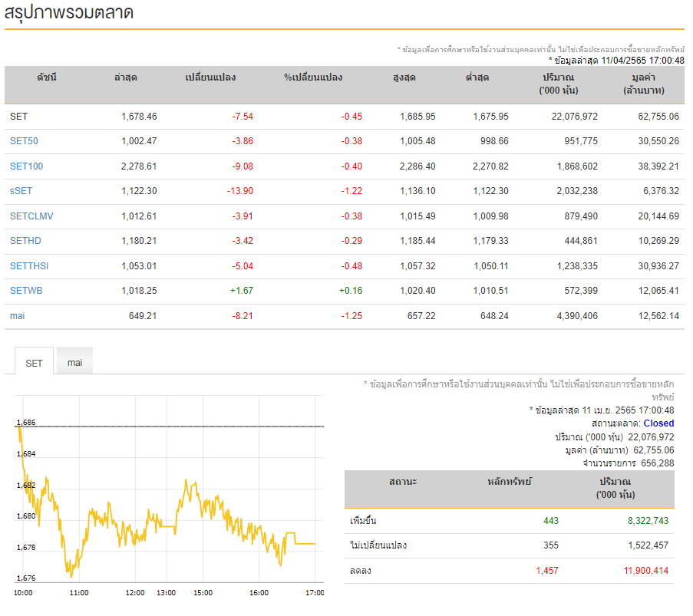Open the sSET index link

pyautogui.click(x=21, y=191)
